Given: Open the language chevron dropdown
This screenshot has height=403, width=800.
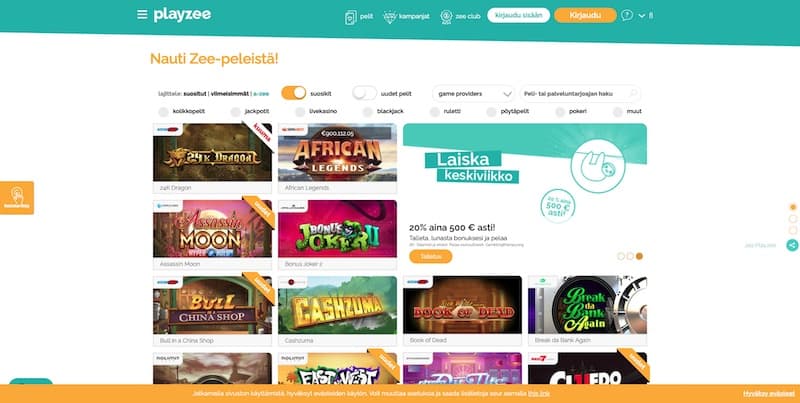Looking at the screenshot, I should click(x=641, y=16).
